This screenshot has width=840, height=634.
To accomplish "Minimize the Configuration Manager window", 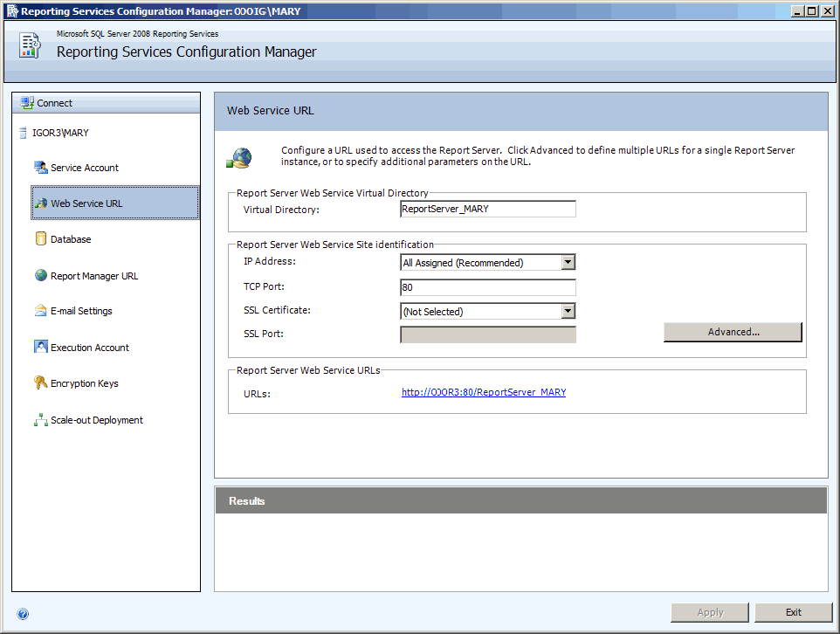I will click(x=798, y=10).
